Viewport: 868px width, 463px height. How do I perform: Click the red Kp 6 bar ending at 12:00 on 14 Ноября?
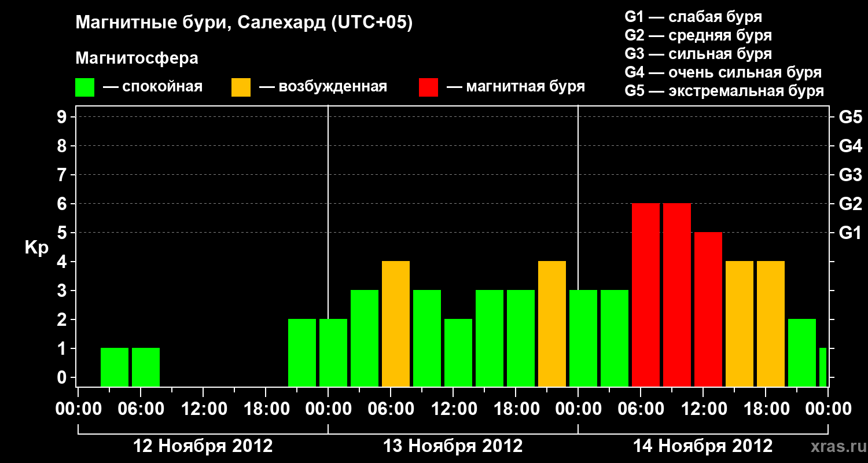tap(677, 295)
